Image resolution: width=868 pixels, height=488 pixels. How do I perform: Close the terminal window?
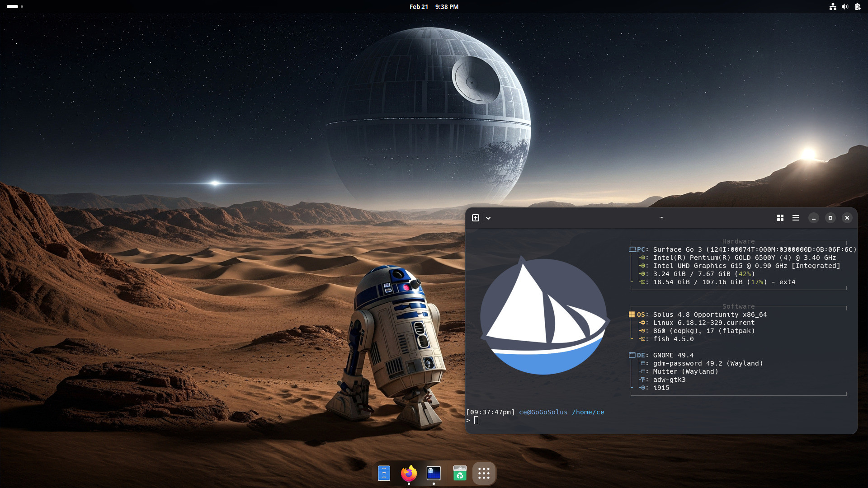coord(847,218)
